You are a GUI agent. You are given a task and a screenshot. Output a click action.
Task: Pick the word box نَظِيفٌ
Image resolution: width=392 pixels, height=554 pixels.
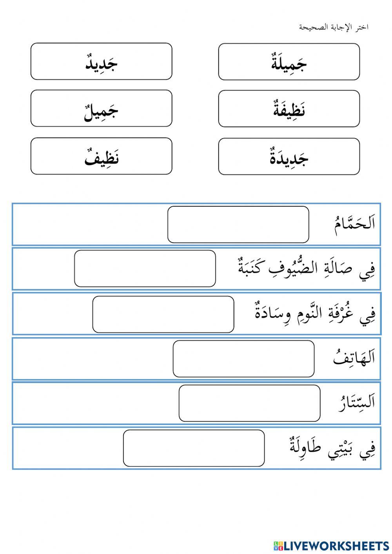coord(102,156)
